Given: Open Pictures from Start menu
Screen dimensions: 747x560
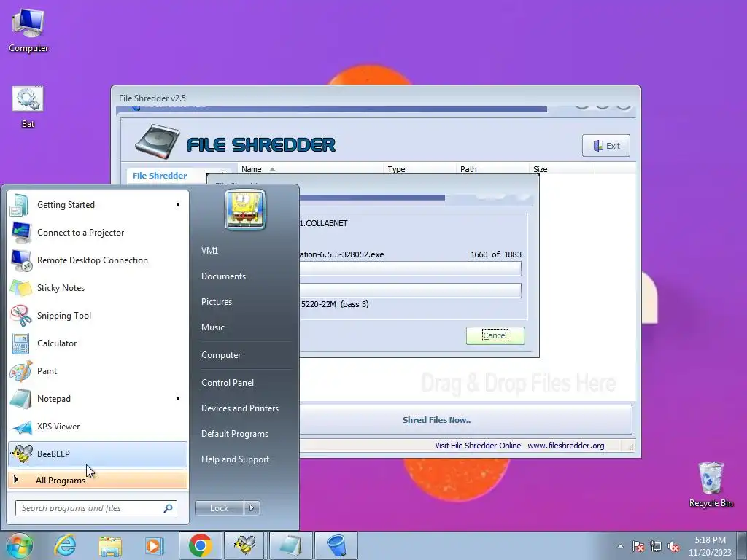Looking at the screenshot, I should coord(217,302).
